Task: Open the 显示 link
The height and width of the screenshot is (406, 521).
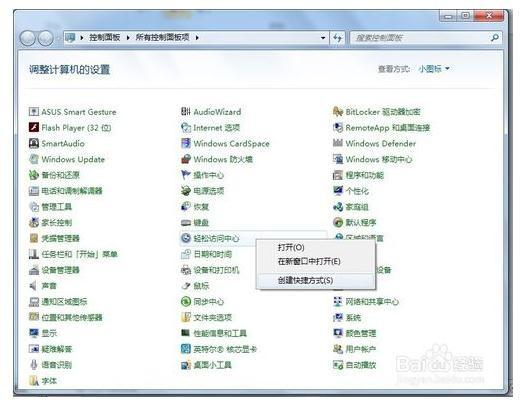Action: [49, 333]
